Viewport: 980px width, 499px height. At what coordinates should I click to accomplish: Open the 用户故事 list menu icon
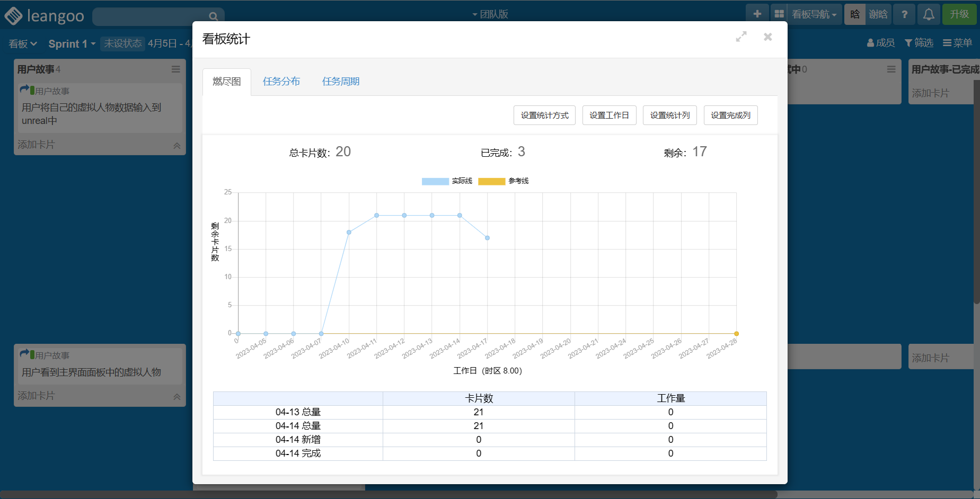tap(175, 69)
